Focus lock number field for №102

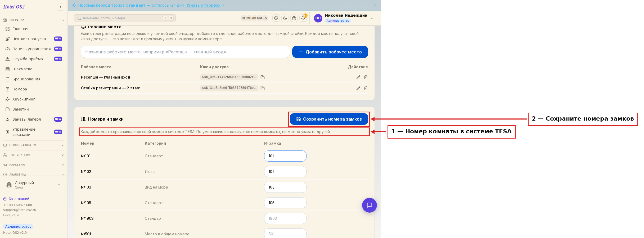(285, 172)
